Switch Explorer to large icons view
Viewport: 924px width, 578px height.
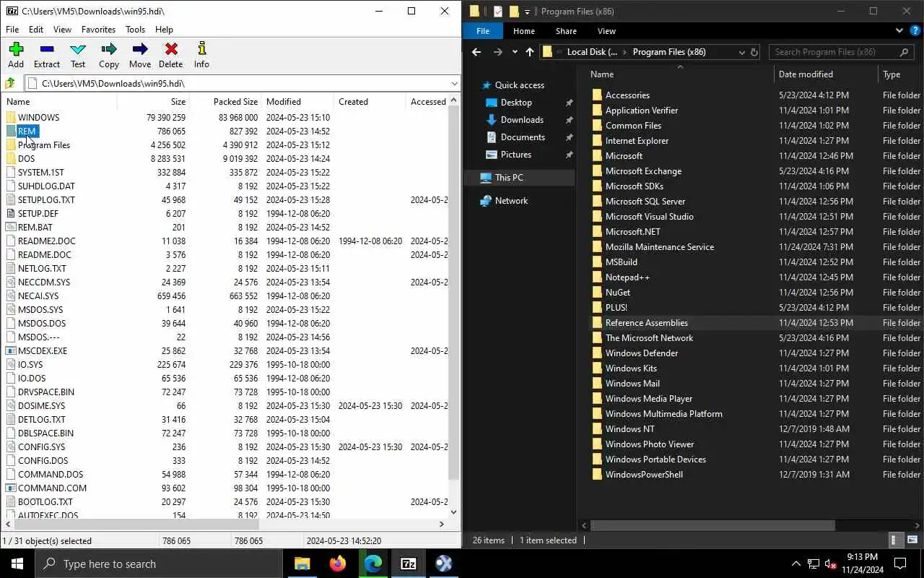(912, 540)
